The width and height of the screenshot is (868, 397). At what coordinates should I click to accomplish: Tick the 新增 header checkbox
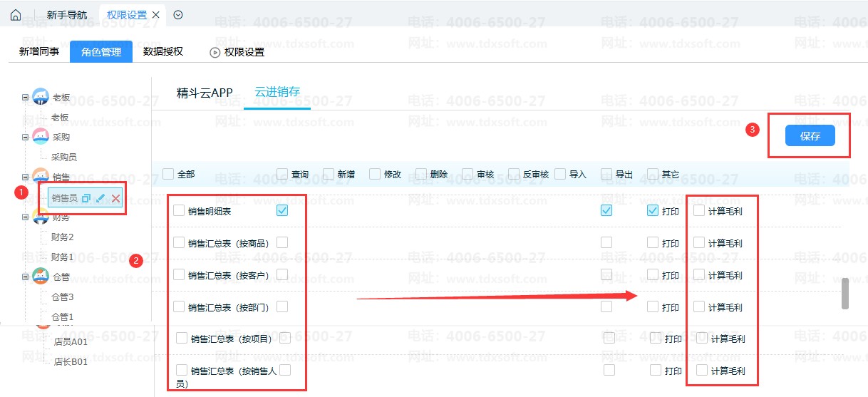tap(329, 173)
